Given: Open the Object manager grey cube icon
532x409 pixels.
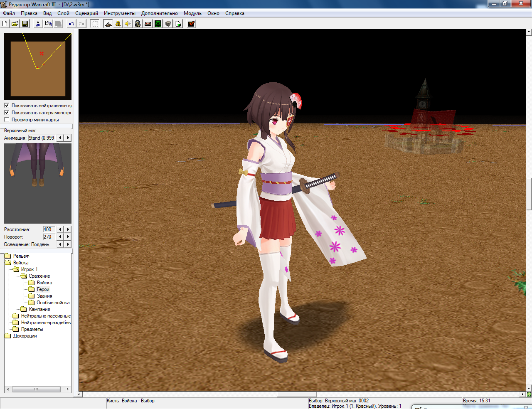Looking at the screenshot, I should tap(168, 24).
